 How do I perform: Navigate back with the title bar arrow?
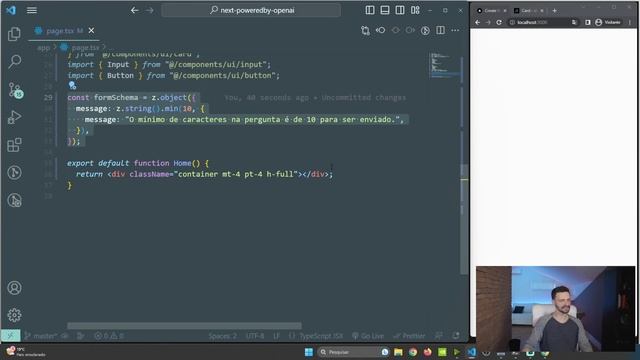click(134, 10)
